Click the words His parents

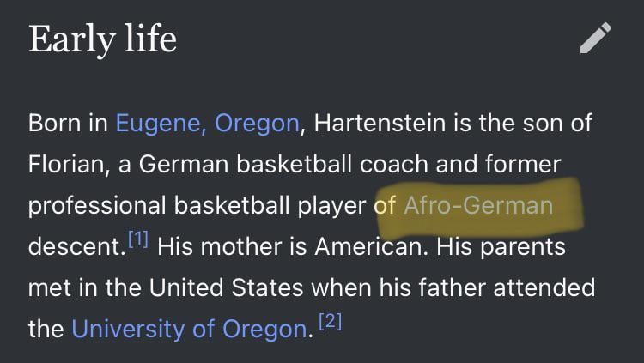(x=501, y=247)
